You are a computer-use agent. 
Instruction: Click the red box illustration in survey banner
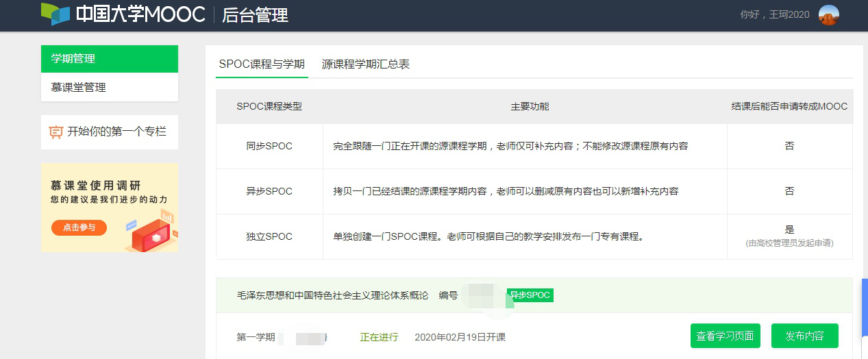pyautogui.click(x=152, y=232)
